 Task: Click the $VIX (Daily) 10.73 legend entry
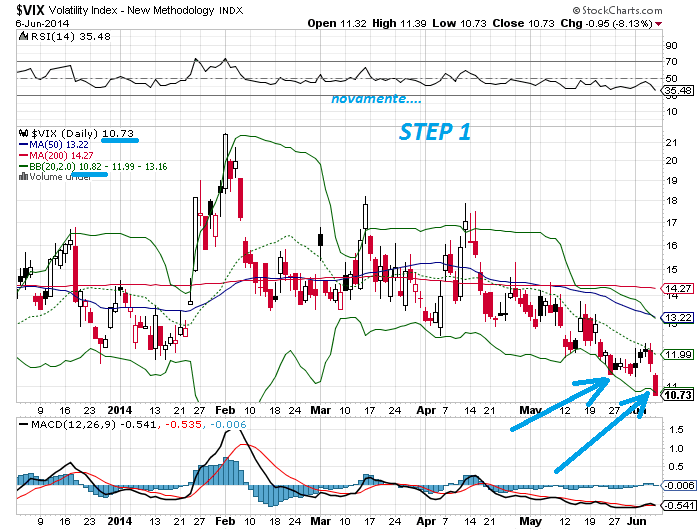pyautogui.click(x=83, y=133)
